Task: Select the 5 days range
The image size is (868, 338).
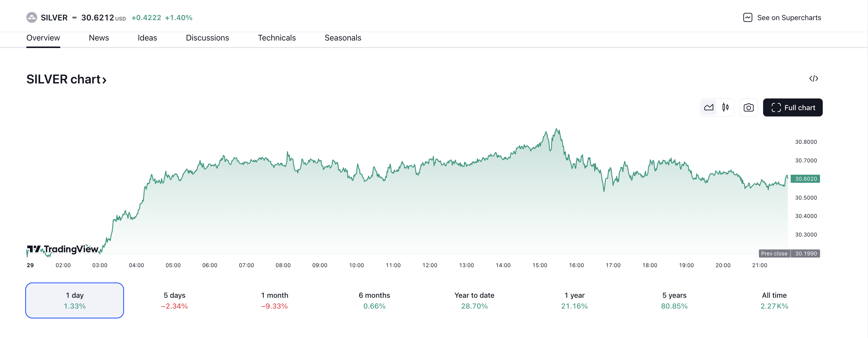Action: 174,300
